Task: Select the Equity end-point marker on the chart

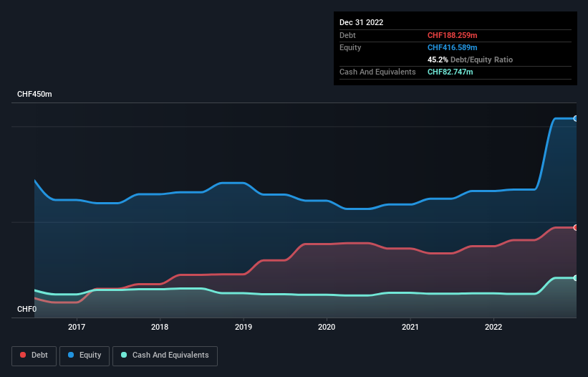Action: 576,118
